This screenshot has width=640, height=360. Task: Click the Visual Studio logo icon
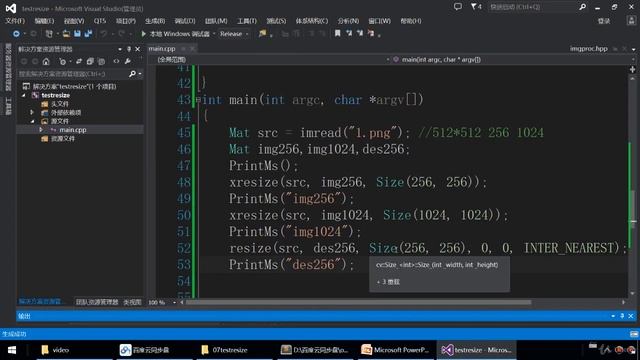(x=11, y=8)
